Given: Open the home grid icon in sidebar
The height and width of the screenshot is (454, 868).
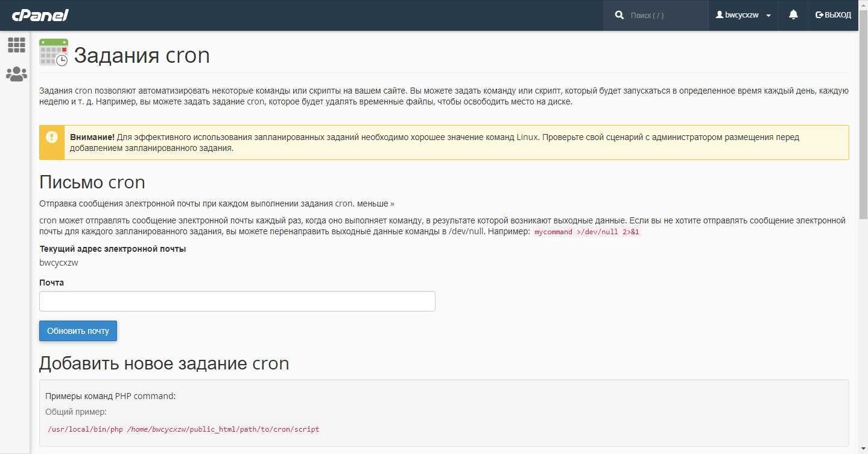Looking at the screenshot, I should tap(16, 45).
